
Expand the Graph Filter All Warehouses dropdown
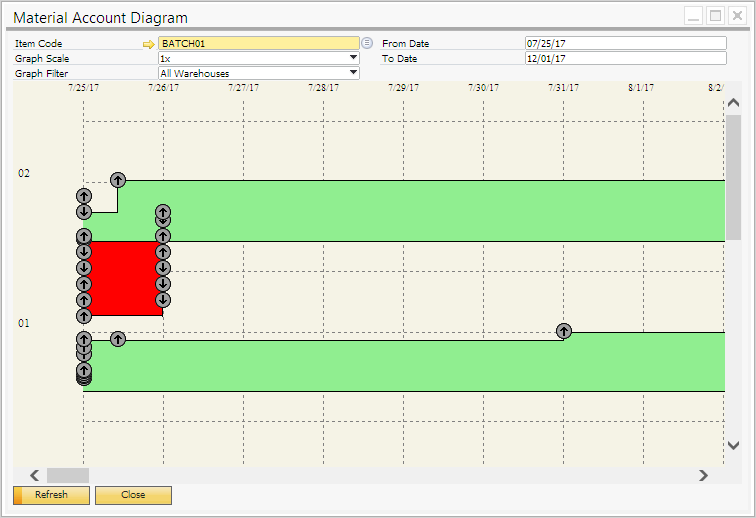tap(353, 73)
